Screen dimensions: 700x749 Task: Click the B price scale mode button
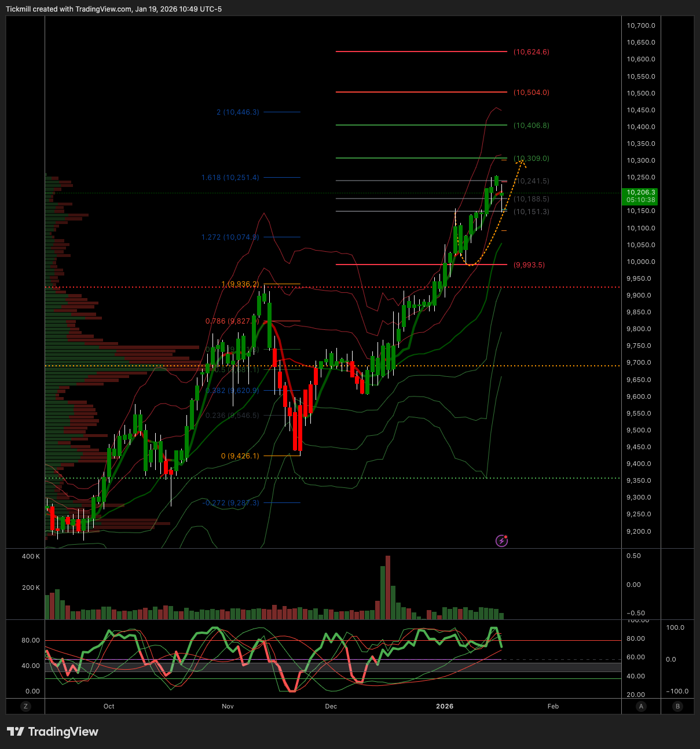pos(677,706)
